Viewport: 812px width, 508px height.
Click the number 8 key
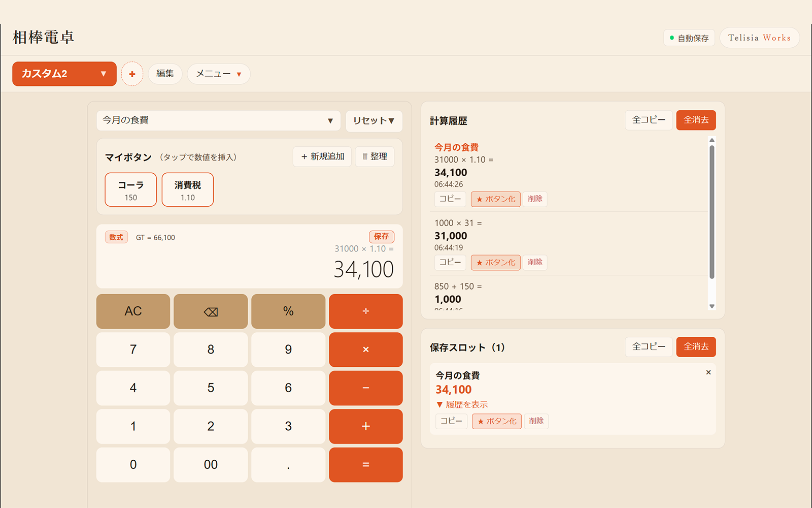tap(211, 350)
